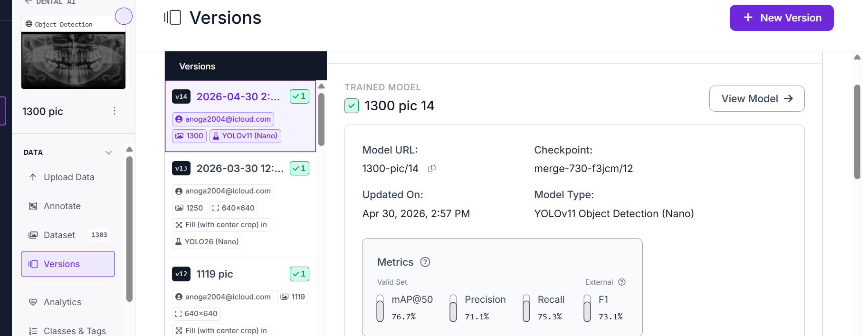Copy the Model URL with copy icon
Viewport: 868px width, 336px height.
pos(432,169)
